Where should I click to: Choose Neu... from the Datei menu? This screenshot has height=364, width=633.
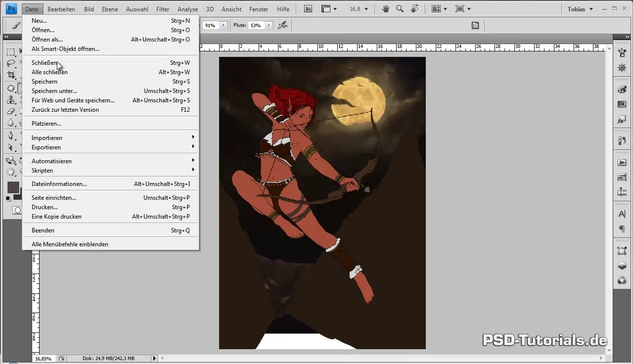pyautogui.click(x=110, y=21)
